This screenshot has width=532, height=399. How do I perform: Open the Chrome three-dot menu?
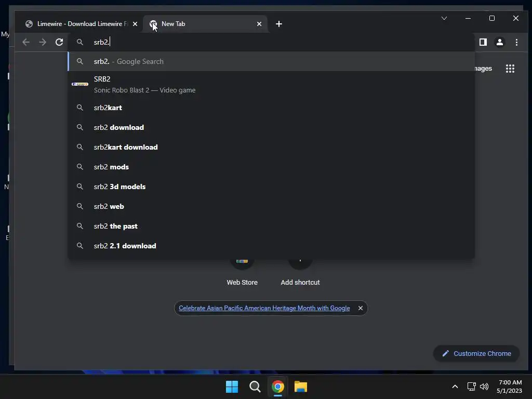coord(516,42)
